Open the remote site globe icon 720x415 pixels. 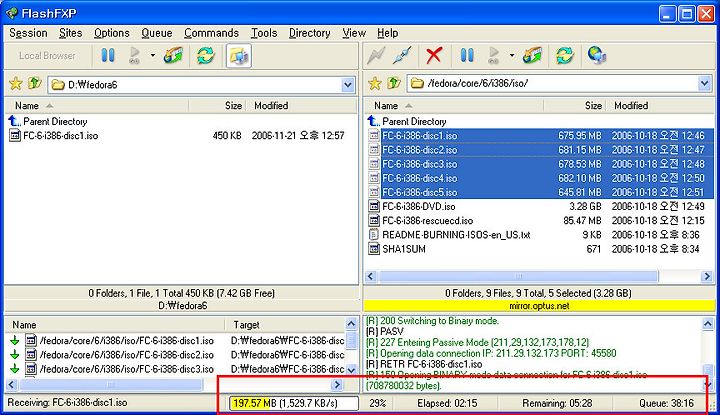click(x=597, y=56)
